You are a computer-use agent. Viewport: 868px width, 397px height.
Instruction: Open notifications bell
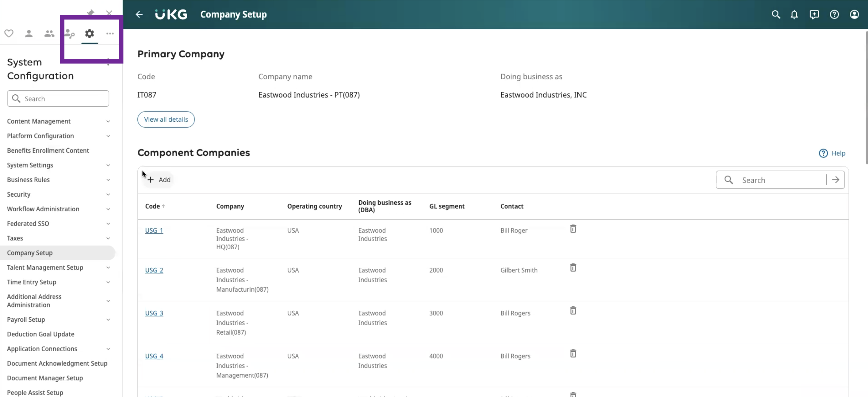794,14
